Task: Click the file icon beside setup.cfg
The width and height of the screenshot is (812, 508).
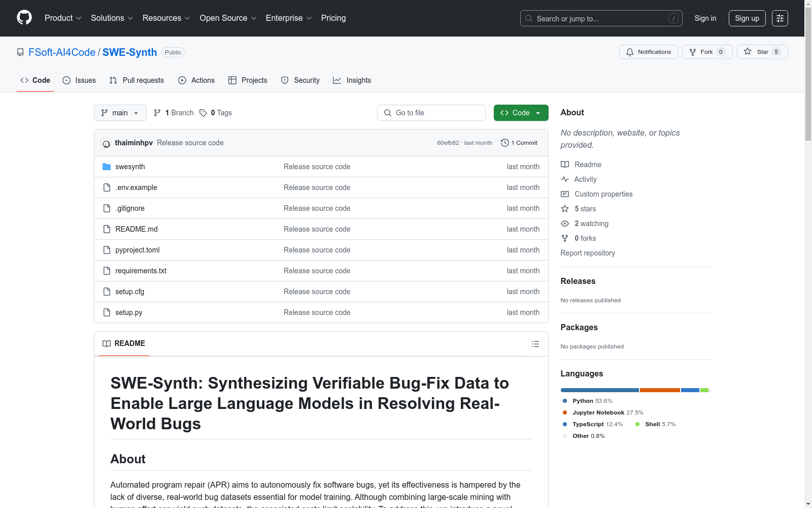Action: click(107, 292)
